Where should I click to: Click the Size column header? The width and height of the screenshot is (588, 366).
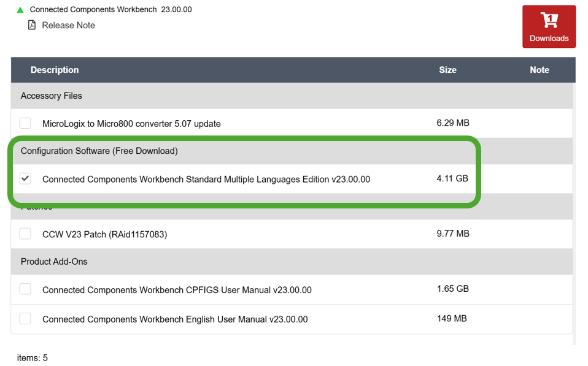point(447,70)
